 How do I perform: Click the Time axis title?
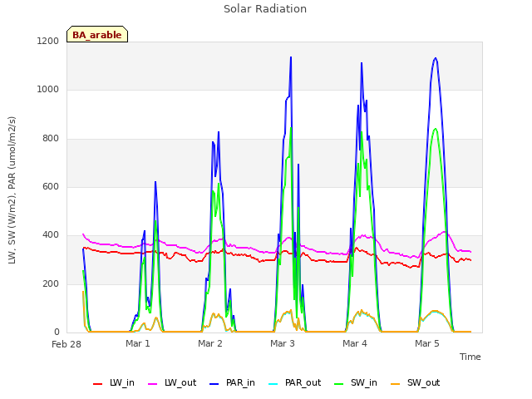(x=470, y=357)
